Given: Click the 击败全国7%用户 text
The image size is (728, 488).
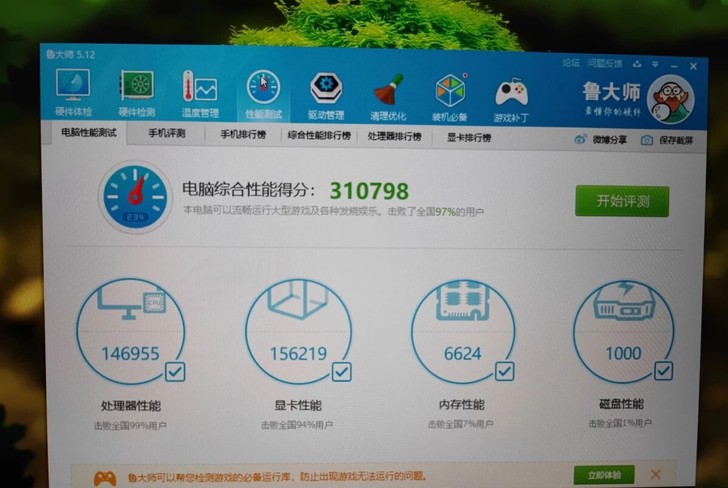Looking at the screenshot, I should (x=461, y=424).
